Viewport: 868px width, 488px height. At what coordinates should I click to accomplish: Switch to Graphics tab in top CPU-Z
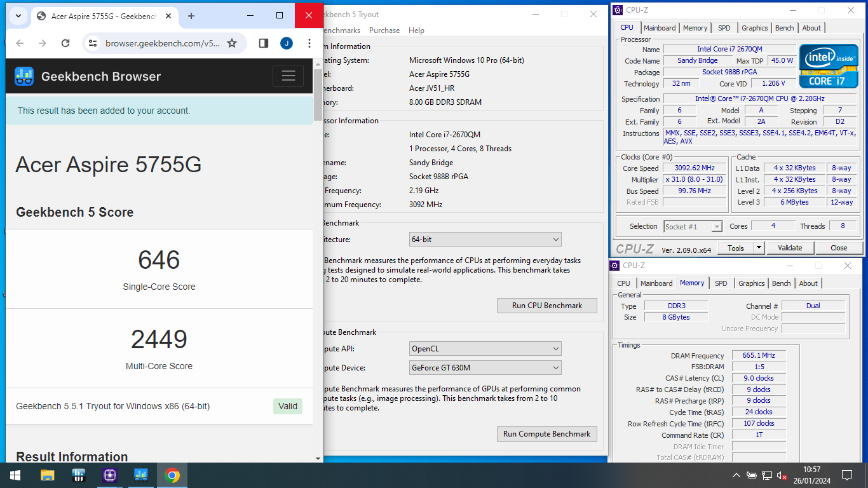(755, 28)
